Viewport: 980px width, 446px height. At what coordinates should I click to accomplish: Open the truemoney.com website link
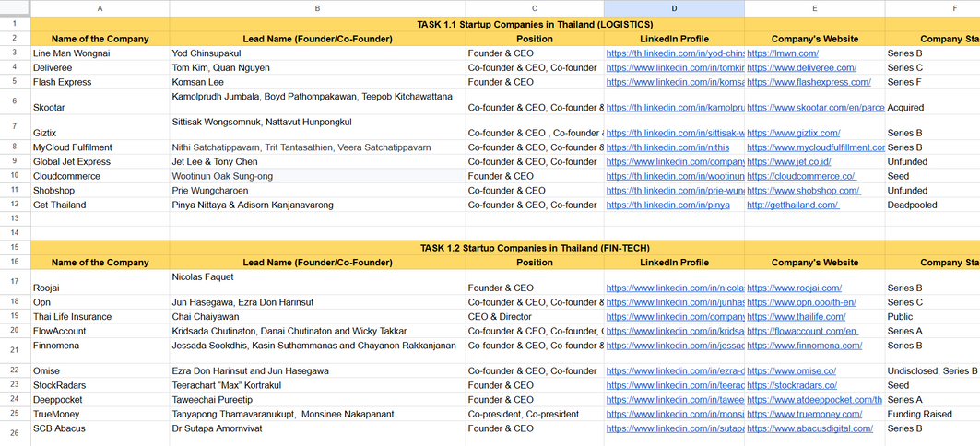coord(805,414)
